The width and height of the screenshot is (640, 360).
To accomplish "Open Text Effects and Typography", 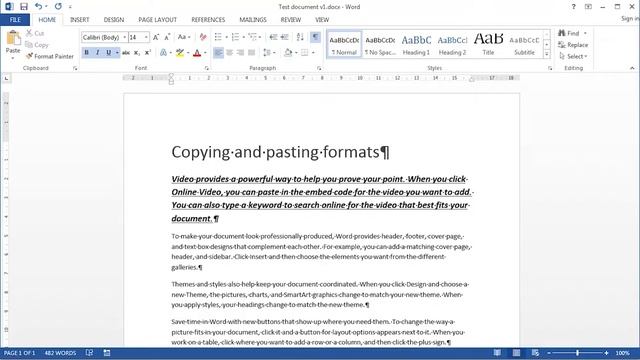I will 163,53.
